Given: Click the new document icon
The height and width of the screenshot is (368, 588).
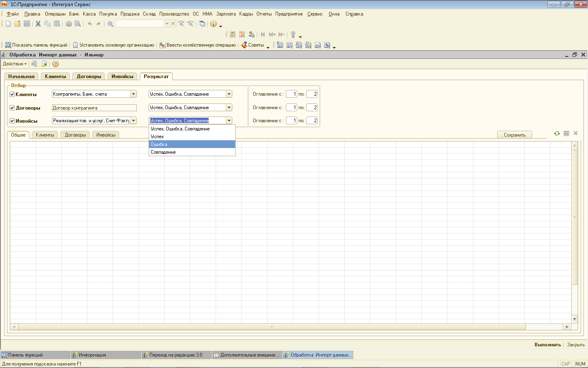Looking at the screenshot, I should (x=8, y=24).
